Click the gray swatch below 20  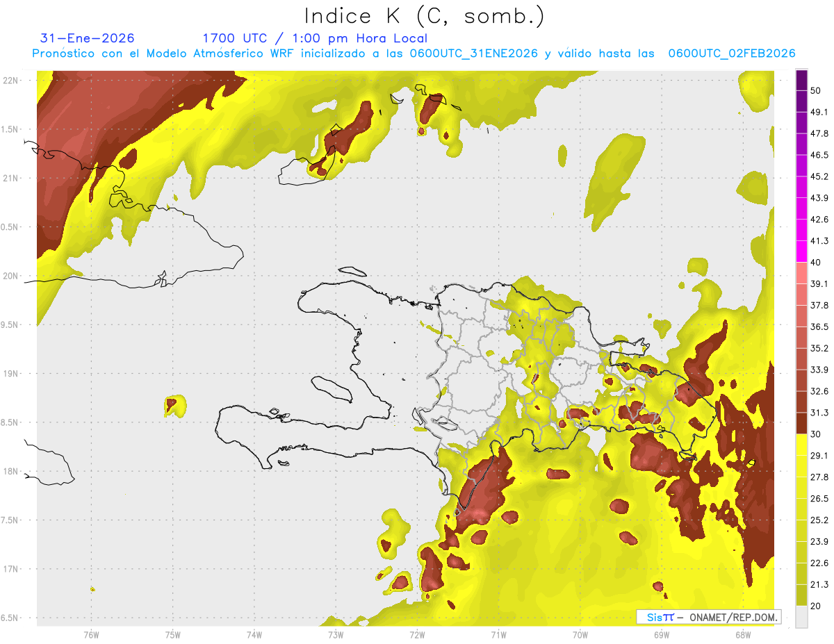pyautogui.click(x=802, y=617)
